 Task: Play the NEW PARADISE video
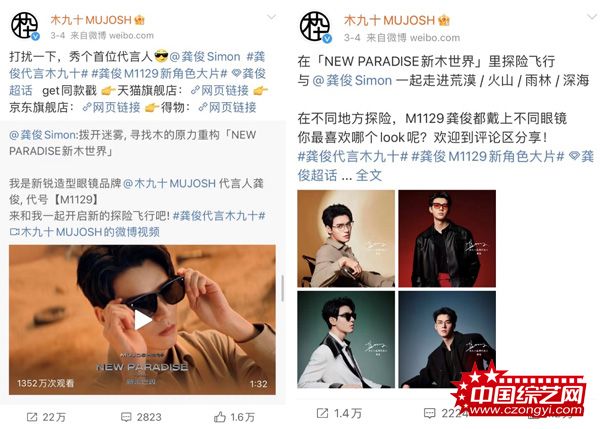pos(142,320)
